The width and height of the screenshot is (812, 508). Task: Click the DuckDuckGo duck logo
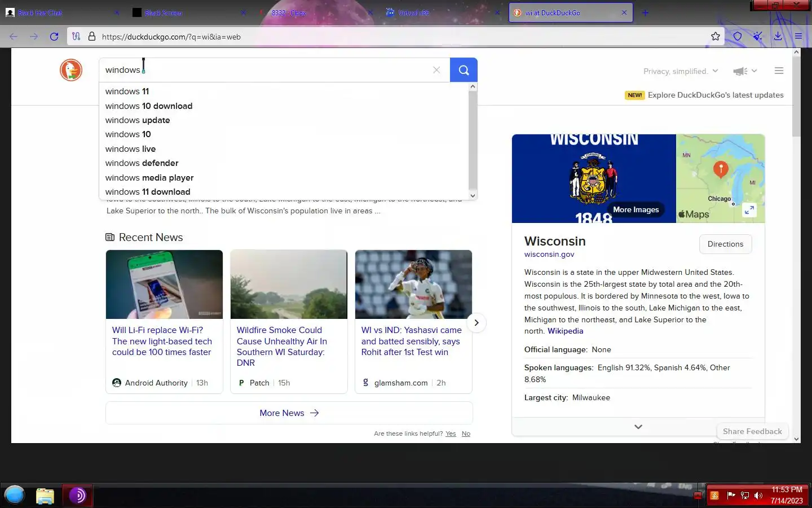(71, 70)
